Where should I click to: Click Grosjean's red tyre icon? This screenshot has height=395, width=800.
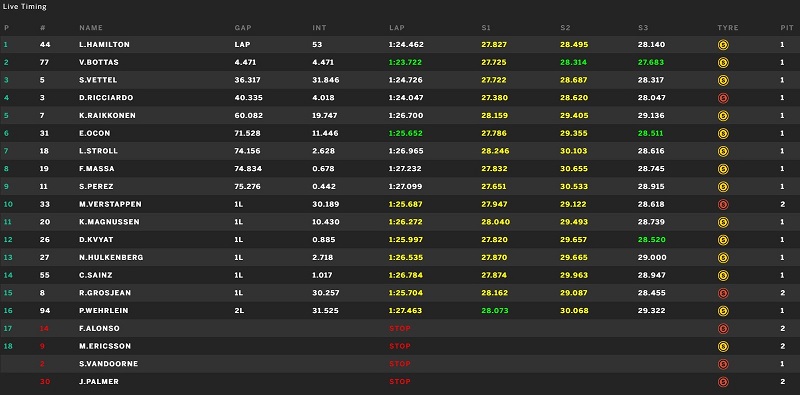(x=723, y=293)
